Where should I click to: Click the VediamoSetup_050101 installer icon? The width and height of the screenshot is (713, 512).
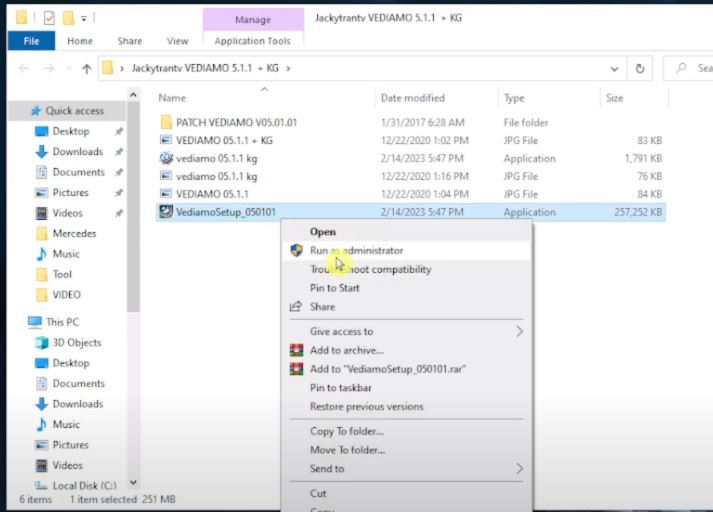[x=166, y=212]
